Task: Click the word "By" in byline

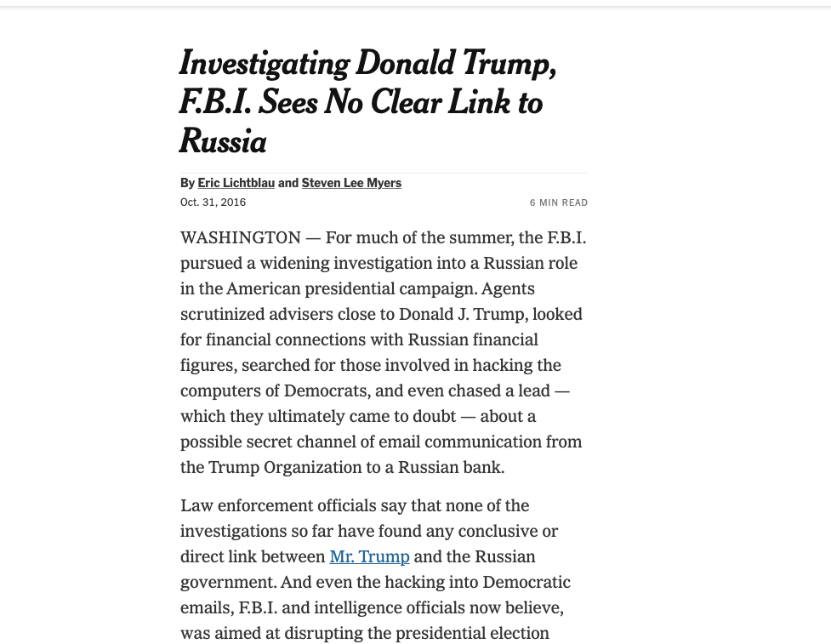Action: [187, 183]
